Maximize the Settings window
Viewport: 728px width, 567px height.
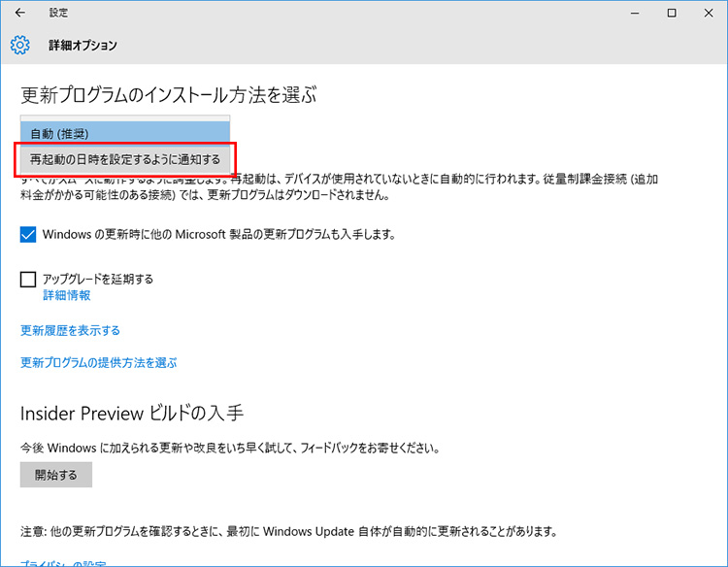pyautogui.click(x=671, y=14)
